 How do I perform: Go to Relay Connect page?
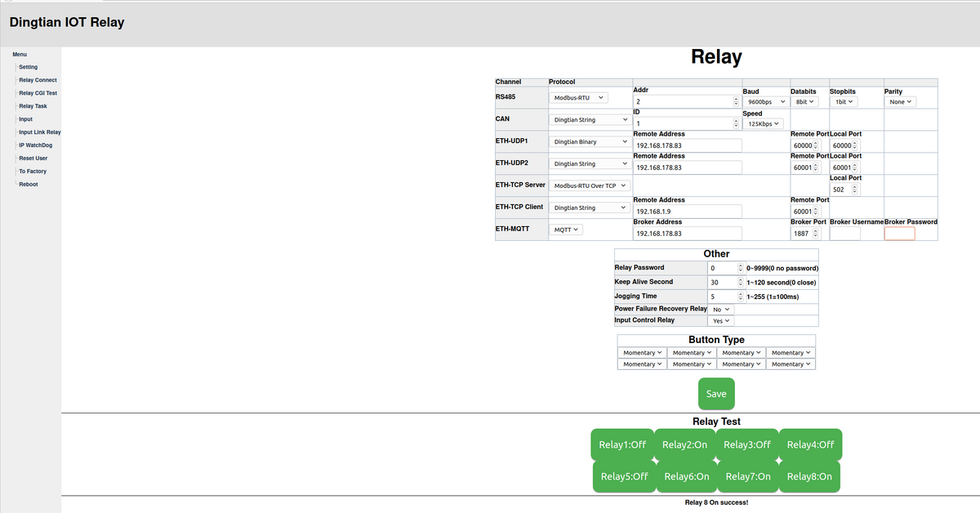[38, 80]
